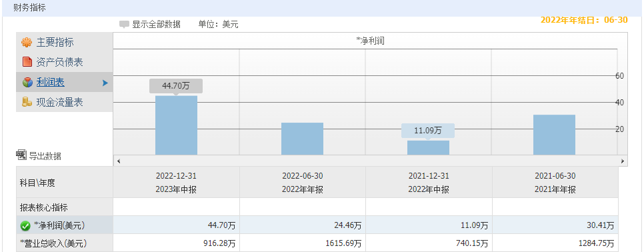The image size is (644, 252).
Task: Click the 单位：美元 unit label
Action: pos(218,25)
